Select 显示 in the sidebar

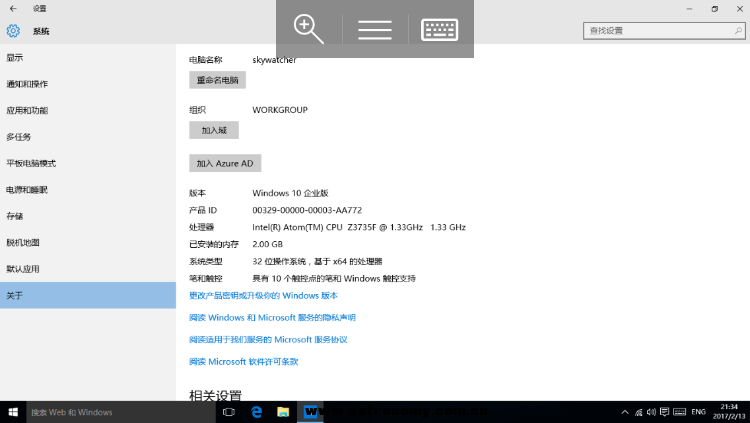point(88,57)
